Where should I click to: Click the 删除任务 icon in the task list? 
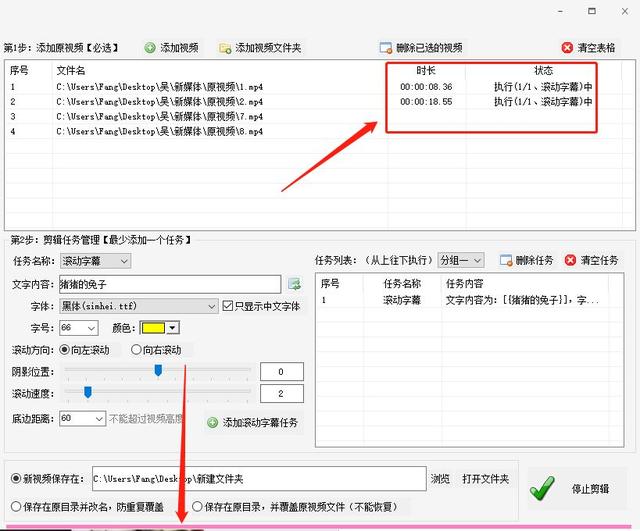pyautogui.click(x=505, y=260)
